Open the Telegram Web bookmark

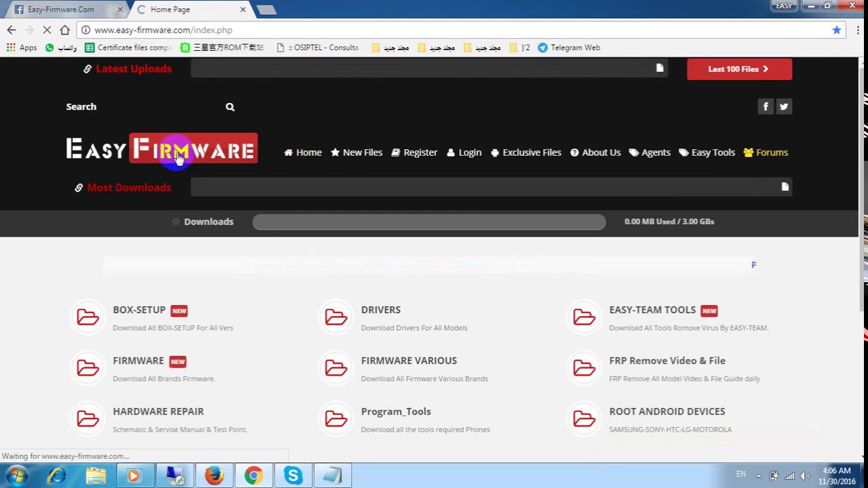tap(569, 47)
